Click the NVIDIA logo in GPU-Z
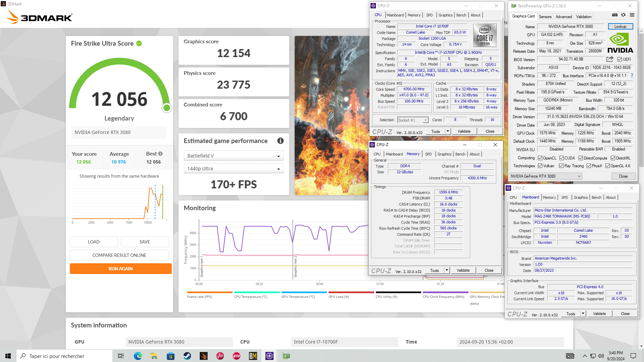644x362 pixels. point(620,43)
